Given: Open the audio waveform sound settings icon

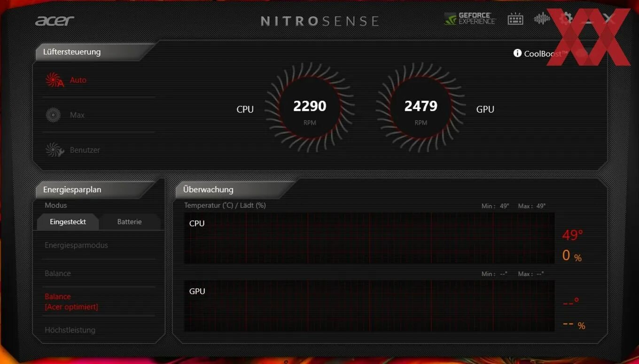Looking at the screenshot, I should [x=542, y=19].
